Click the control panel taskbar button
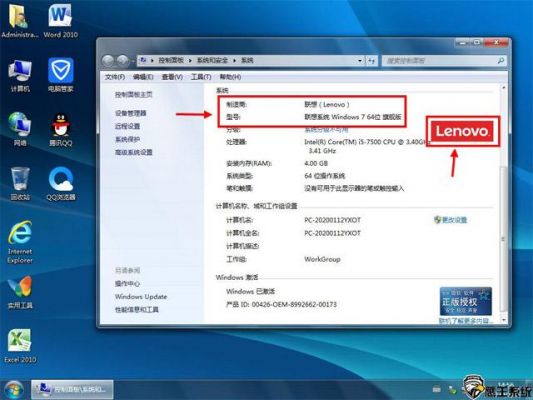This screenshot has width=533, height=400. [x=72, y=389]
